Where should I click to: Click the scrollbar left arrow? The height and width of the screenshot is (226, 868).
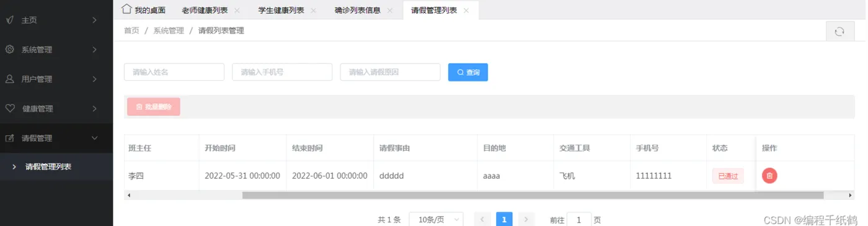[x=128, y=195]
